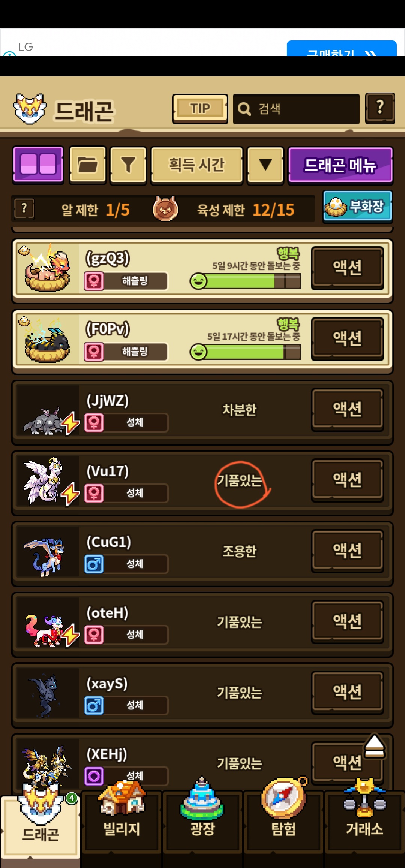
Task: Click the small help icon beside 알 제한
Action: click(x=24, y=208)
